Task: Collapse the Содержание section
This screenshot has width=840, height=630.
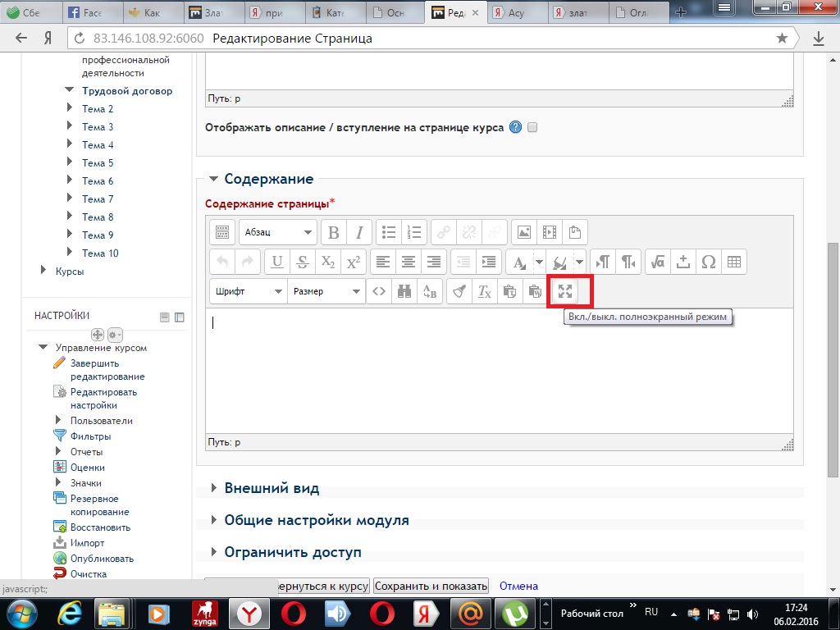Action: tap(214, 179)
